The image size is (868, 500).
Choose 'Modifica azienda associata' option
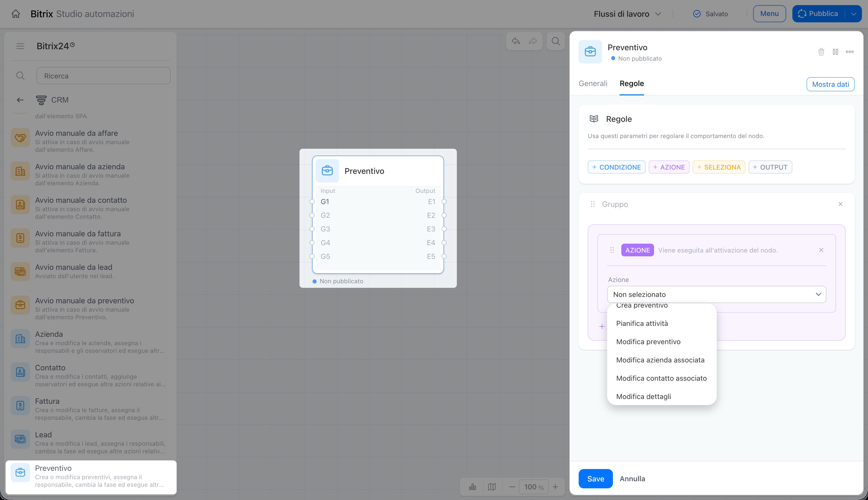(662, 360)
